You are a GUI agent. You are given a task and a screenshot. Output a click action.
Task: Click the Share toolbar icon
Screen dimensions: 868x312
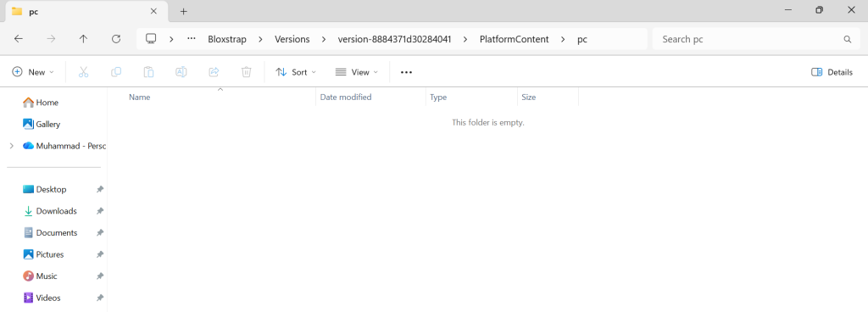(x=214, y=72)
